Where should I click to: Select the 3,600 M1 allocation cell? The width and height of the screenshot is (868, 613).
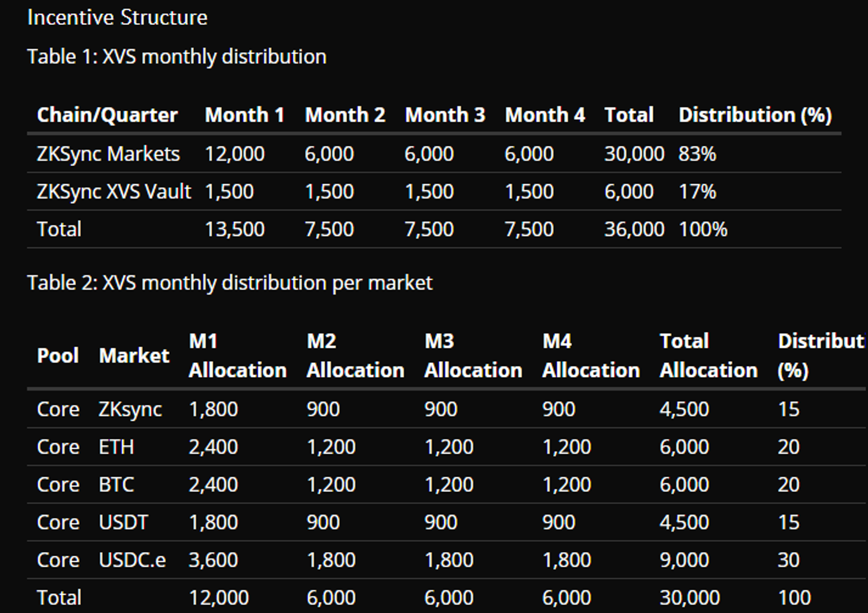[x=213, y=560]
